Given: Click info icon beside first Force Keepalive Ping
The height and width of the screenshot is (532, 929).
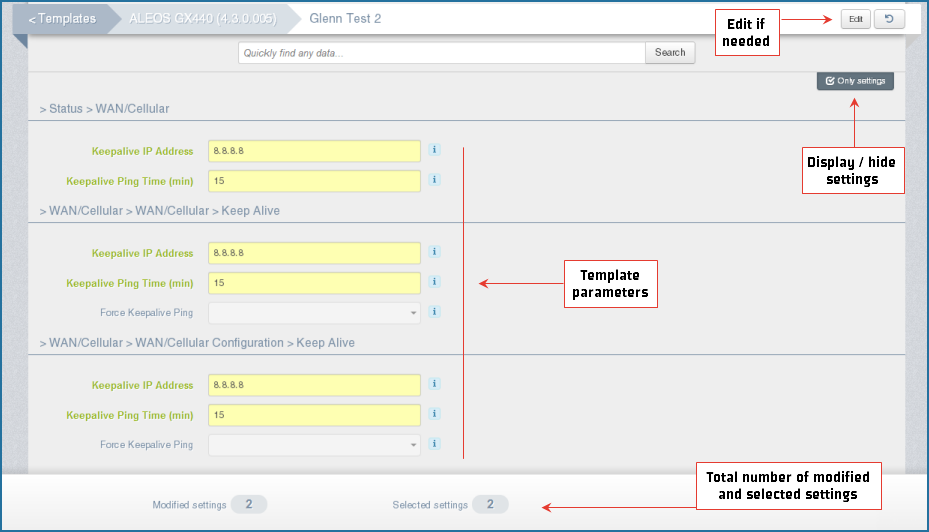Looking at the screenshot, I should pyautogui.click(x=435, y=312).
